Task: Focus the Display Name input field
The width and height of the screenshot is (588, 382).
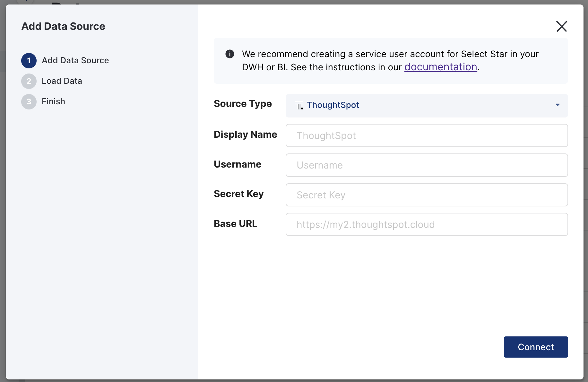Action: pos(427,135)
